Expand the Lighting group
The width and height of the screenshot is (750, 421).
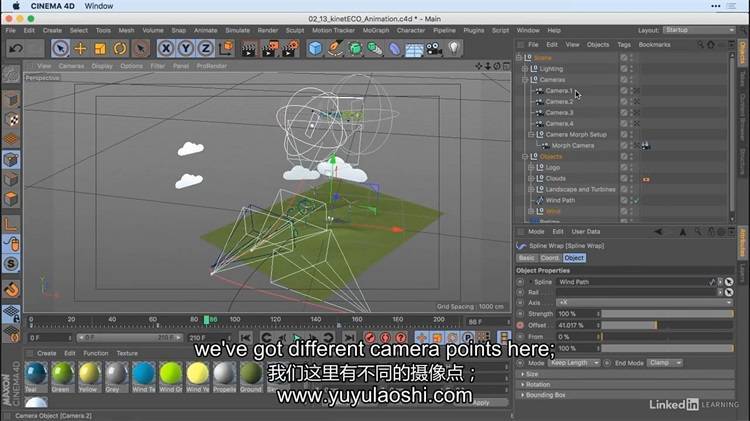coord(525,69)
